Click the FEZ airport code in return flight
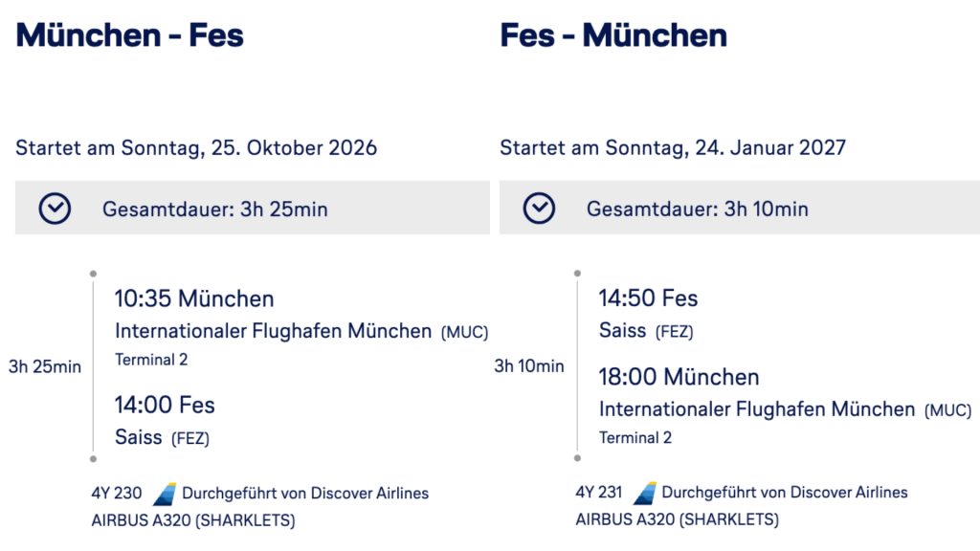Viewport: 980px width, 551px height. tap(674, 333)
